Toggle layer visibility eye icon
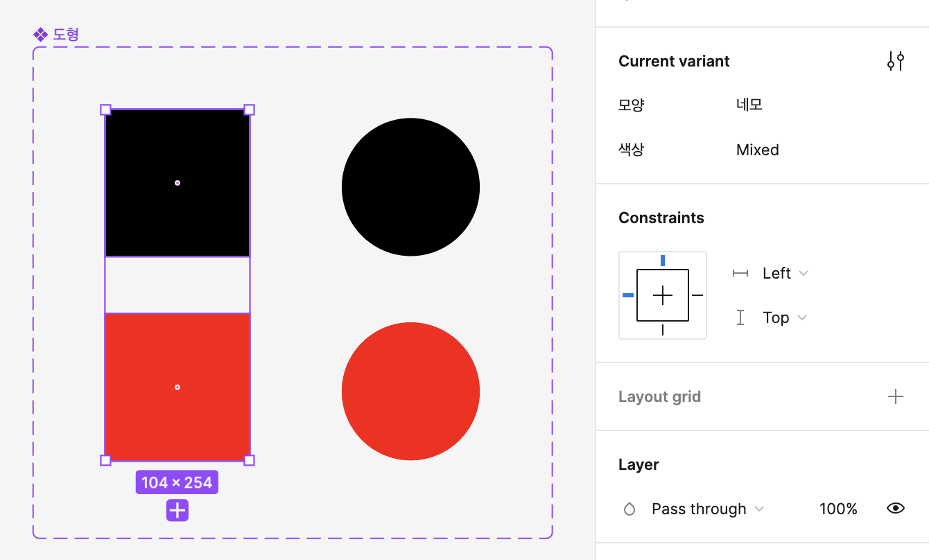 pyautogui.click(x=896, y=509)
